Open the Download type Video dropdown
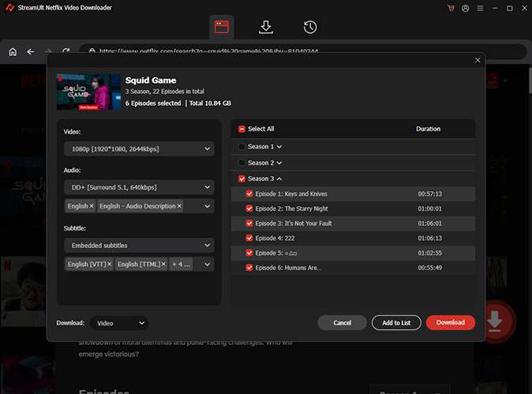 point(119,323)
